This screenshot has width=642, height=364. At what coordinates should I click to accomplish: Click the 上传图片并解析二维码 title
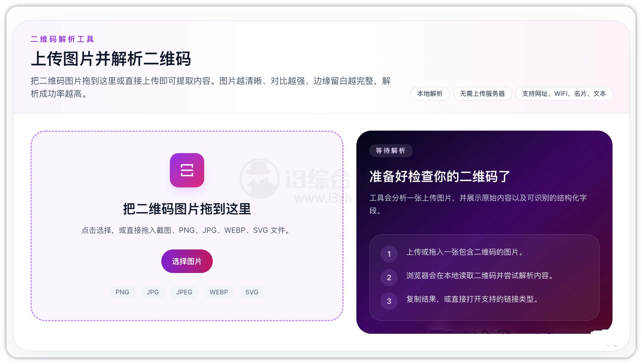[x=111, y=59]
